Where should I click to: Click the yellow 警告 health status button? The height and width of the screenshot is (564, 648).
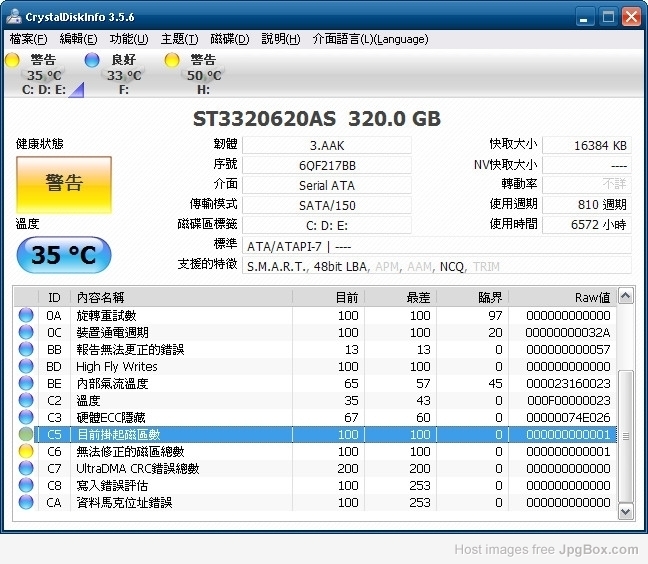point(63,184)
